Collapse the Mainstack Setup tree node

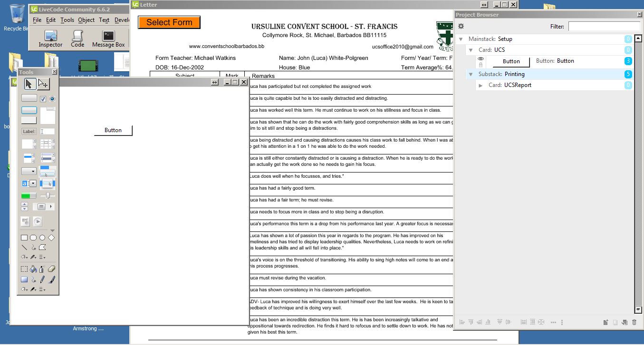pos(461,39)
